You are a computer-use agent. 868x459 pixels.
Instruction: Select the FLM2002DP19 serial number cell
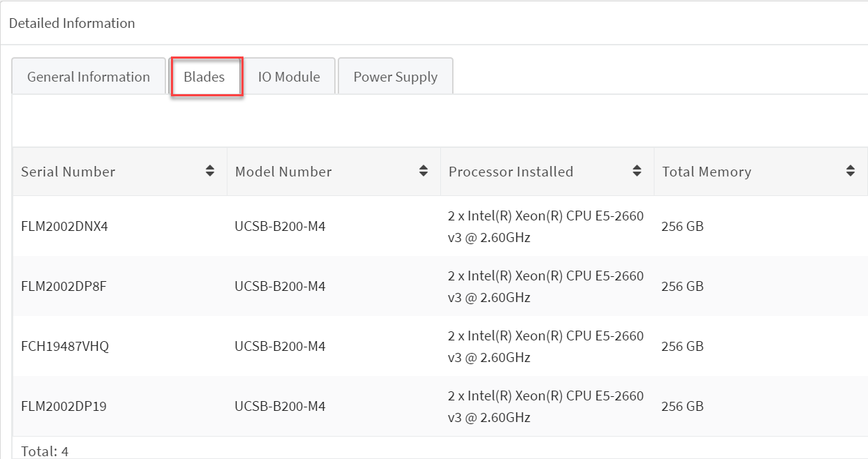[x=63, y=407]
